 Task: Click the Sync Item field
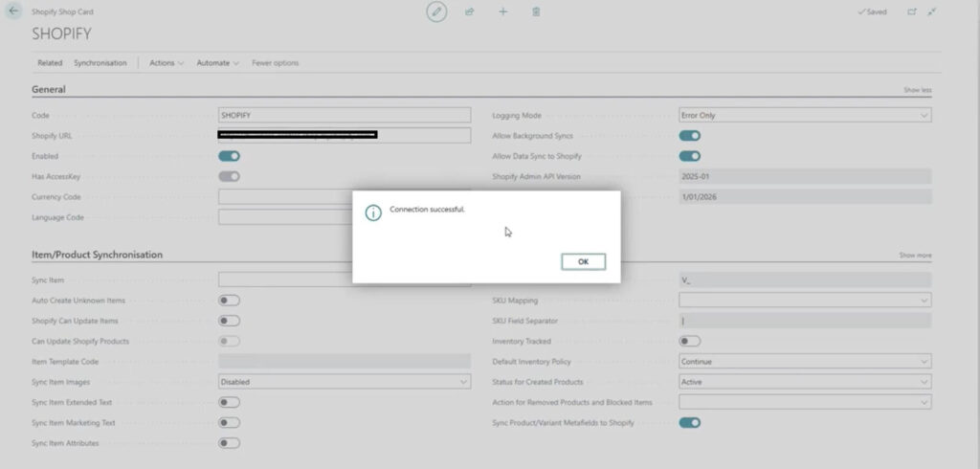(285, 280)
